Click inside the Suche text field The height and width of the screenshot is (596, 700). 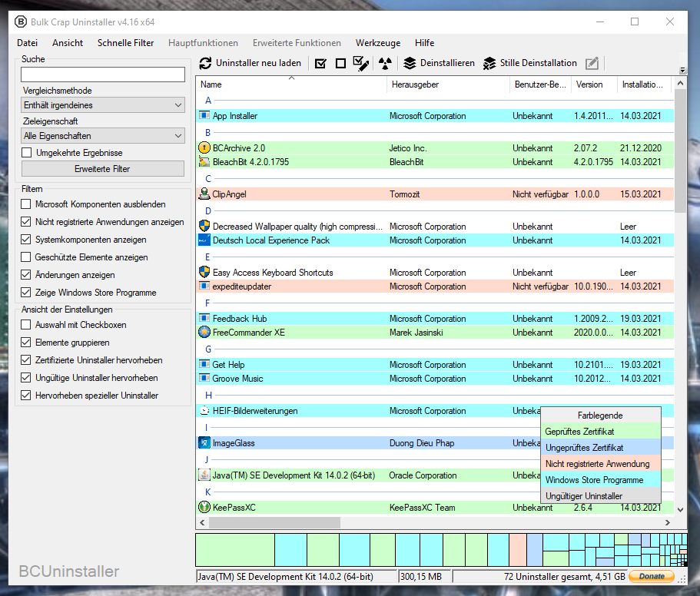click(x=103, y=74)
